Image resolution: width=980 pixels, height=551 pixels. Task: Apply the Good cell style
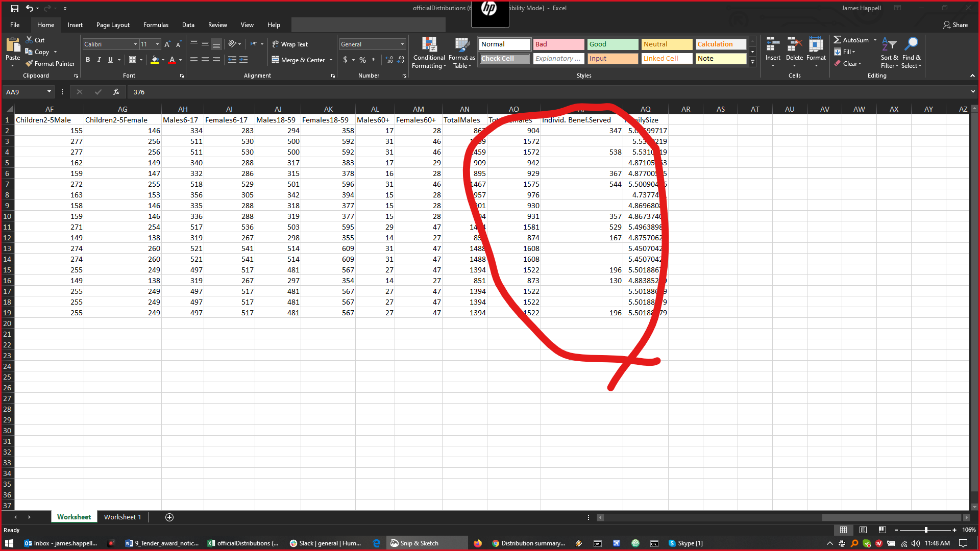click(612, 44)
